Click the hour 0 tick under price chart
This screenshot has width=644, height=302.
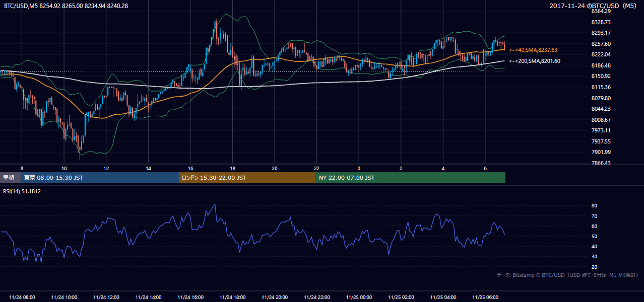pos(359,168)
